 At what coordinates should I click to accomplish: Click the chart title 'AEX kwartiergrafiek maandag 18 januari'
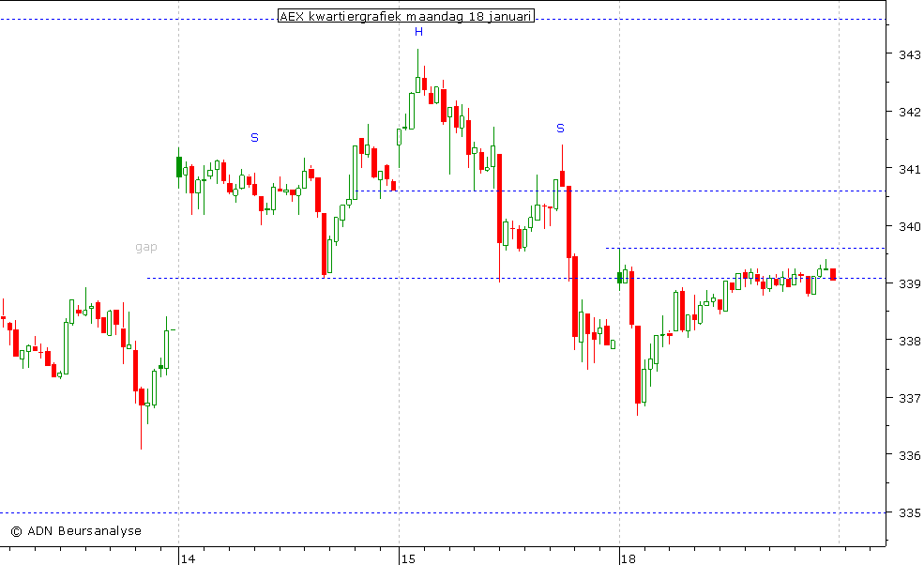[406, 16]
